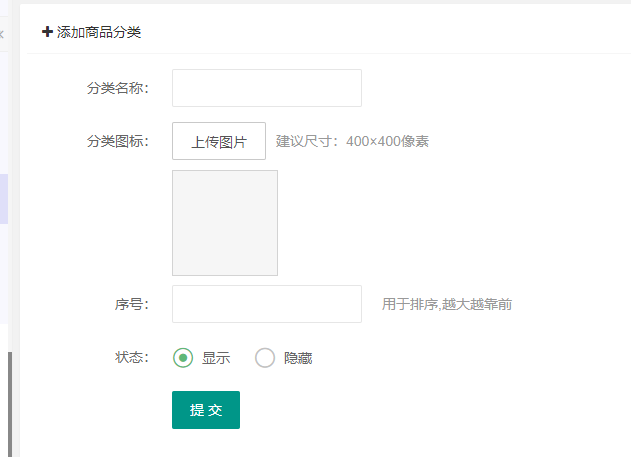Select the 显示 radio circle
This screenshot has width=631, height=457.
(x=183, y=358)
